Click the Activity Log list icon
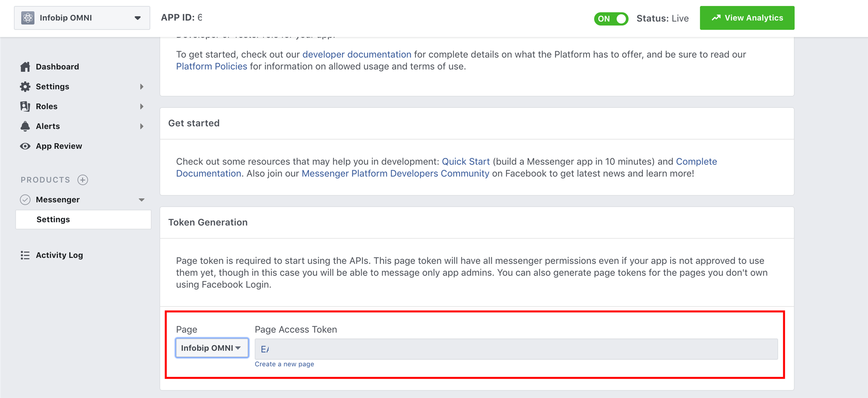This screenshot has width=868, height=398. click(25, 255)
